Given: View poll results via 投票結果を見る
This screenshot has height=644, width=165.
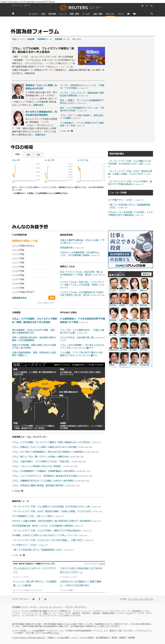Looking at the screenshot, I should 19,298.
